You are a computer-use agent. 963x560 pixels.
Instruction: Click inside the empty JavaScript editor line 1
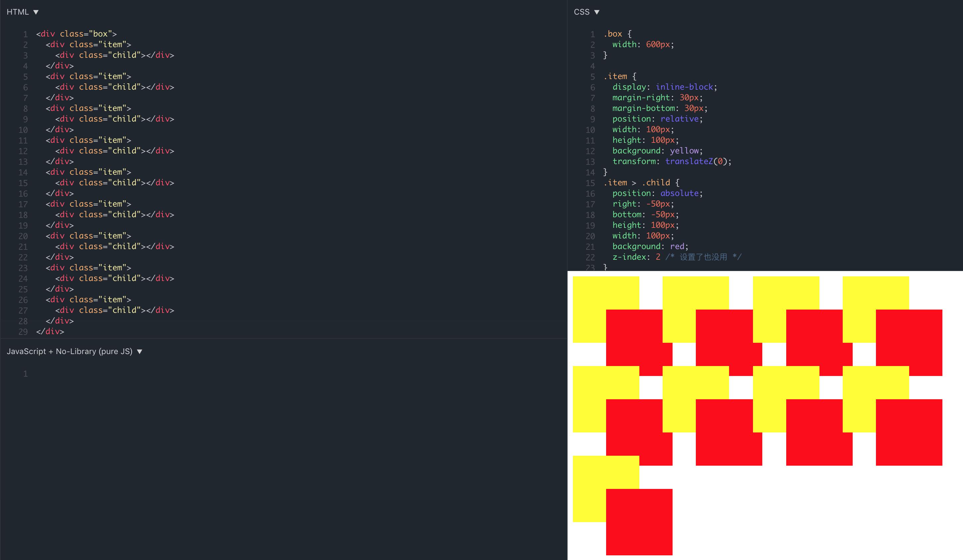click(76, 374)
